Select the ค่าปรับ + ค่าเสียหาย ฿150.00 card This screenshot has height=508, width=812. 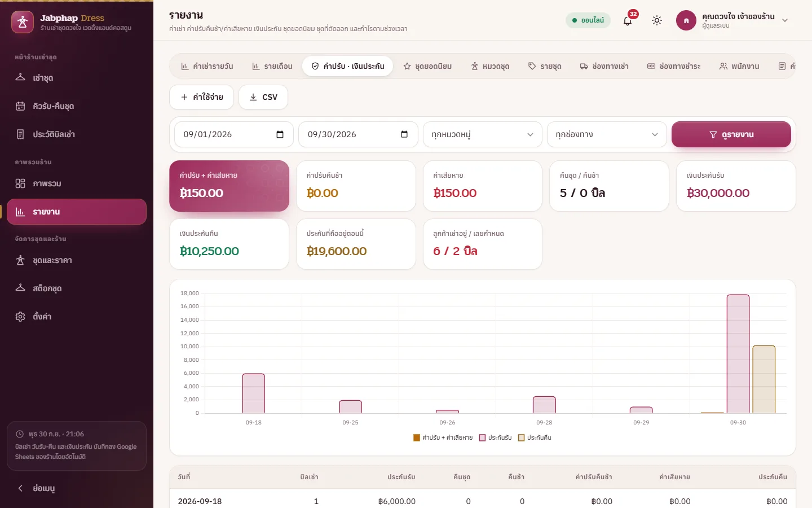point(230,186)
